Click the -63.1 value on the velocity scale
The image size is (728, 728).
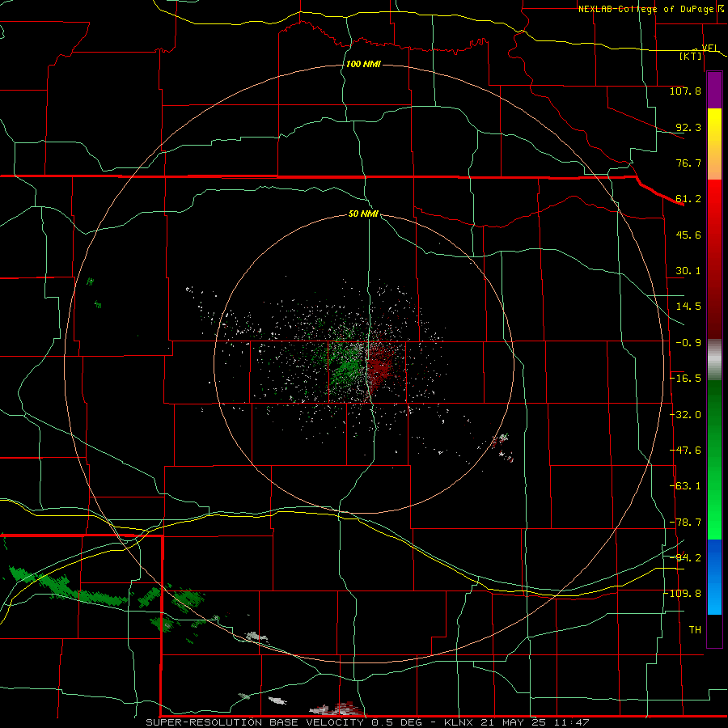[686, 486]
